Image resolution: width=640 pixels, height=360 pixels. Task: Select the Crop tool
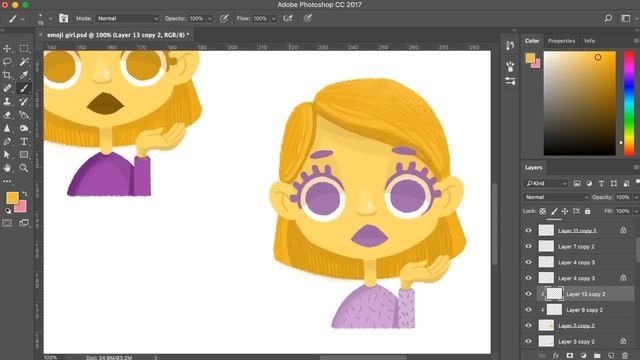tap(7, 75)
